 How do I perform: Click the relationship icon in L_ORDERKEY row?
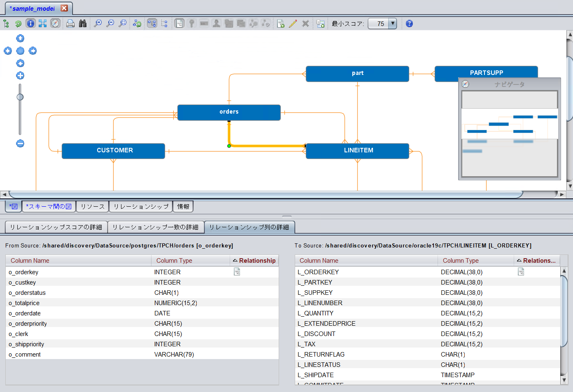(x=521, y=272)
